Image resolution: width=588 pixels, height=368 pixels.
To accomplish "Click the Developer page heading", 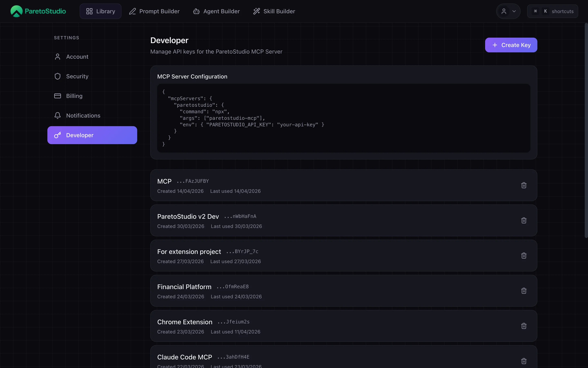I will 169,40.
